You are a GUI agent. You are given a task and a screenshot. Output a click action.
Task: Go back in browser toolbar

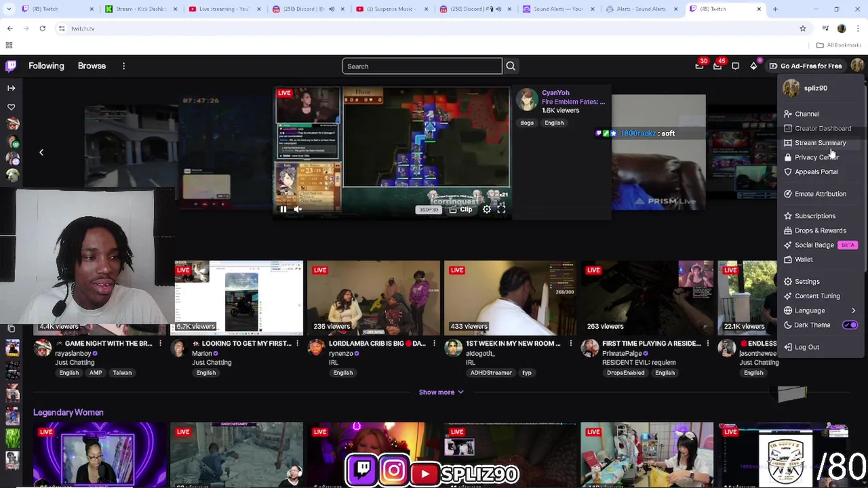pos(9,28)
